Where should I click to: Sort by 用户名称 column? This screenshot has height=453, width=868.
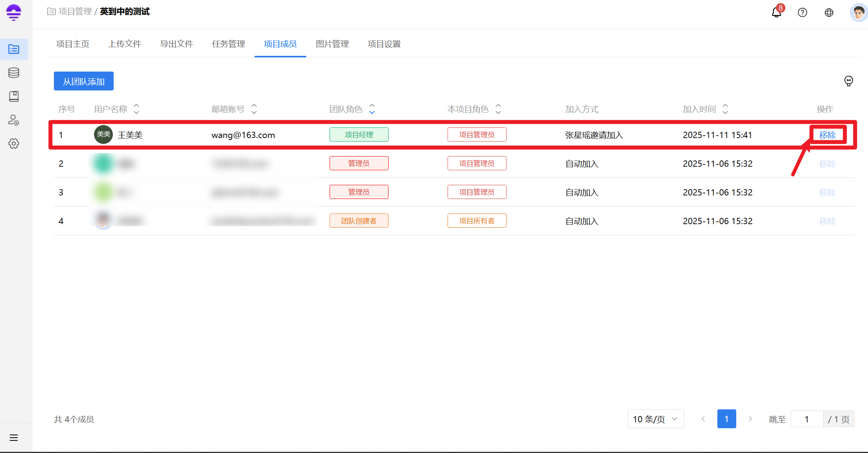pos(136,109)
